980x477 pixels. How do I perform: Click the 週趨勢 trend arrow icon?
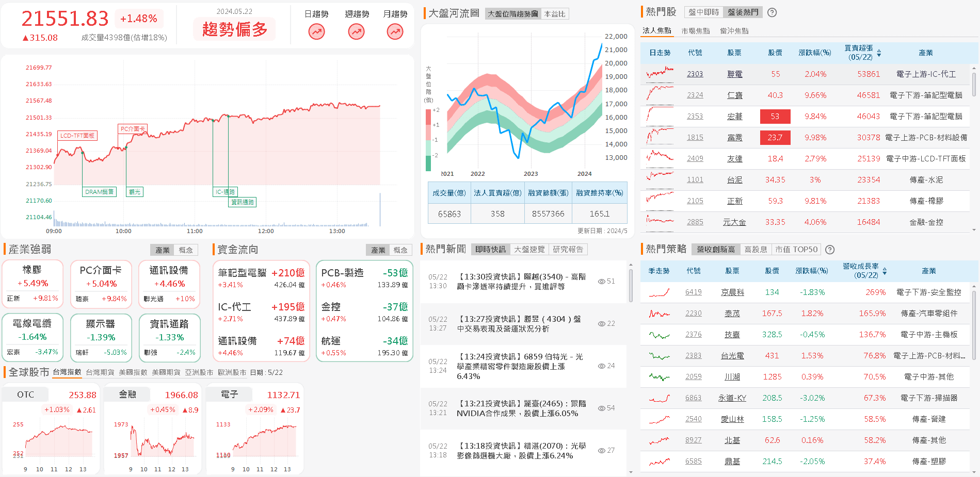point(356,32)
